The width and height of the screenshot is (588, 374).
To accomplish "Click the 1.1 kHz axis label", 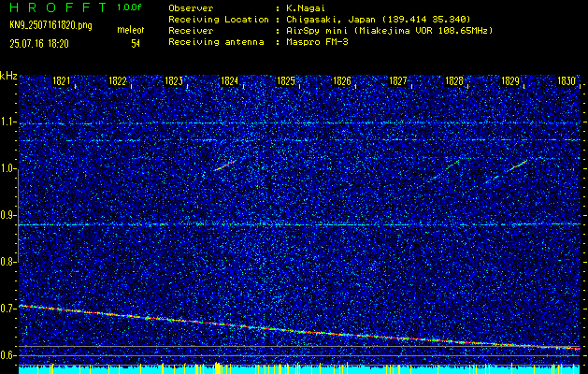I will (x=7, y=122).
